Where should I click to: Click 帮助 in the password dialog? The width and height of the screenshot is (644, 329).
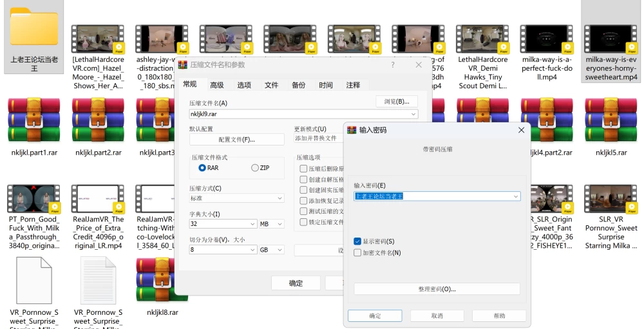tap(500, 315)
